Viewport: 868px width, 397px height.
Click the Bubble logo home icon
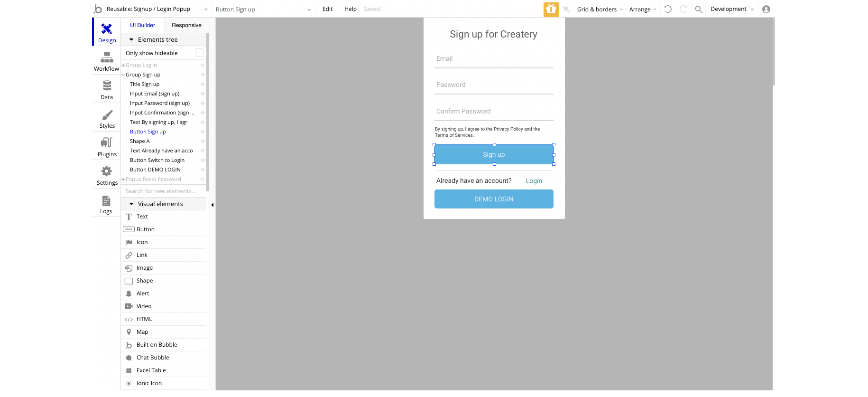click(x=98, y=9)
